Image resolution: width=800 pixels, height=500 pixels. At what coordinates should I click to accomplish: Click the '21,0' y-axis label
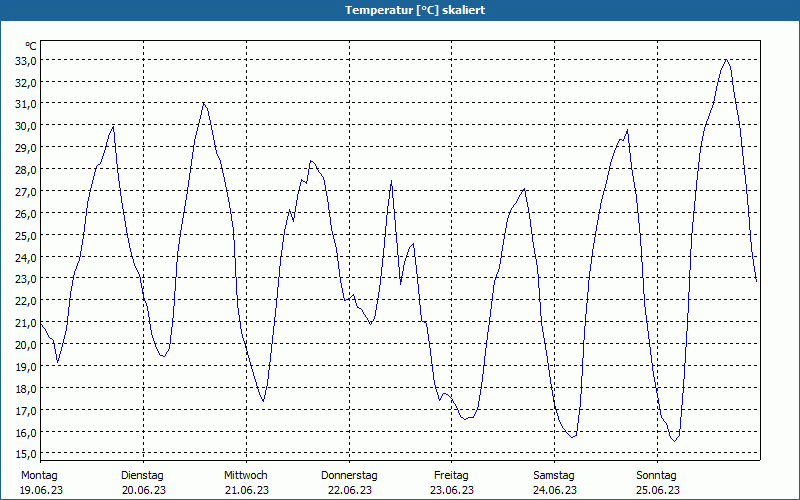pyautogui.click(x=26, y=323)
